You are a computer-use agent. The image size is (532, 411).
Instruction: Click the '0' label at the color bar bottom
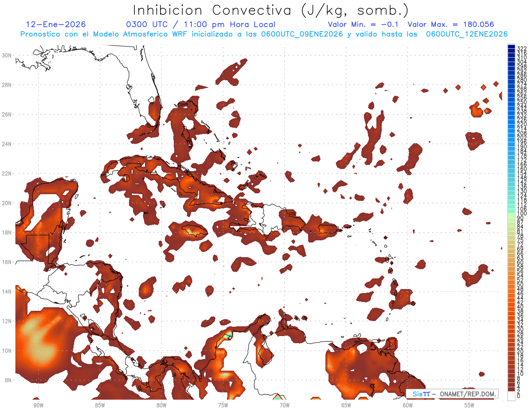coord(519,396)
